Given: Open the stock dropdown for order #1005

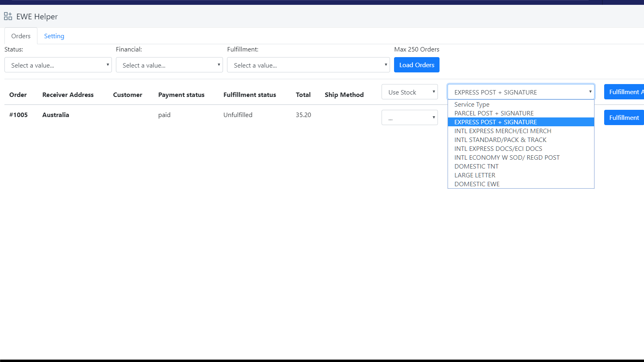Looking at the screenshot, I should point(410,117).
